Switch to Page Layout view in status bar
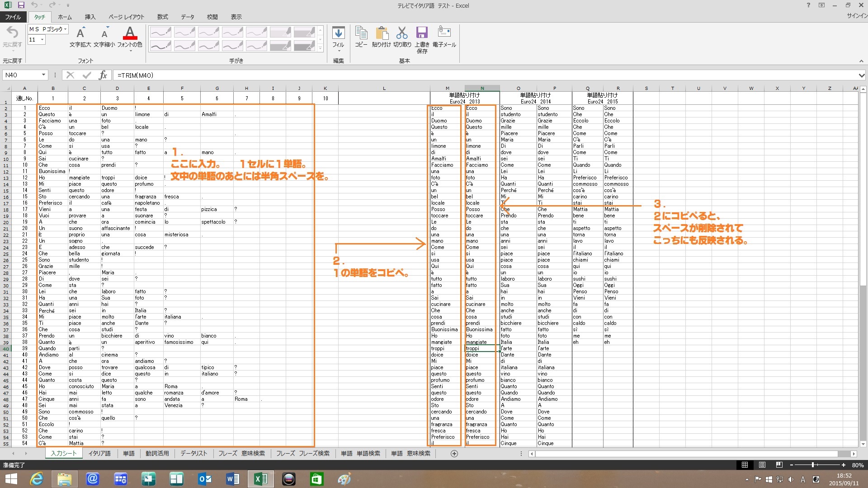The image size is (868, 488). click(762, 465)
